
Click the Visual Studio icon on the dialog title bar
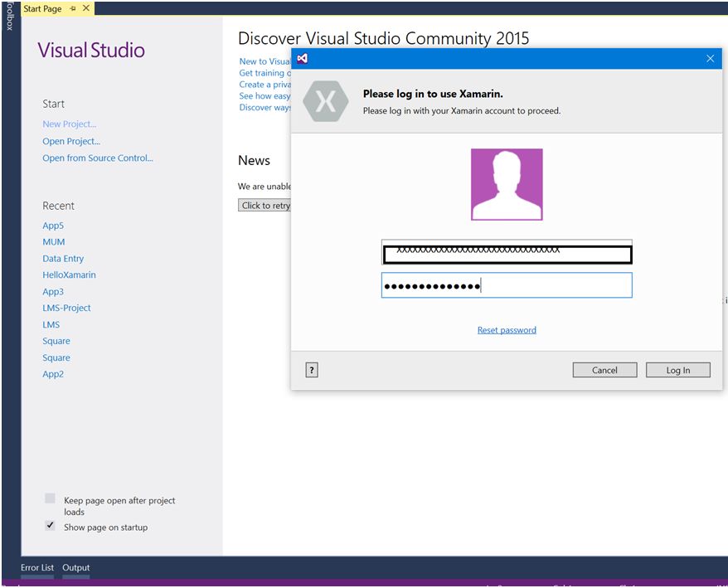click(x=302, y=59)
